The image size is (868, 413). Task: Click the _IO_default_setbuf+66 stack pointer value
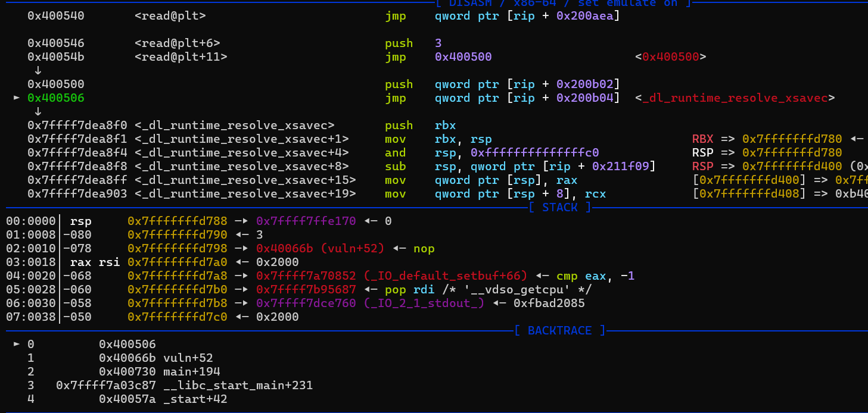click(x=391, y=276)
